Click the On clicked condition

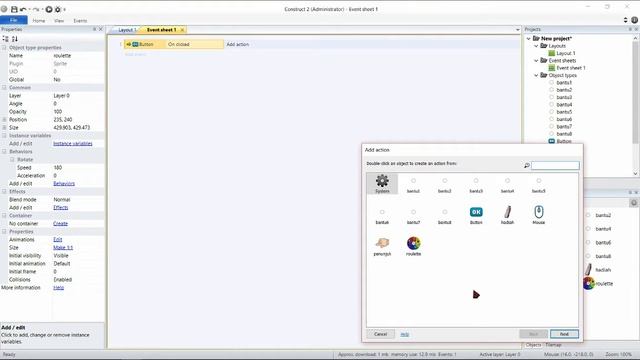[179, 44]
